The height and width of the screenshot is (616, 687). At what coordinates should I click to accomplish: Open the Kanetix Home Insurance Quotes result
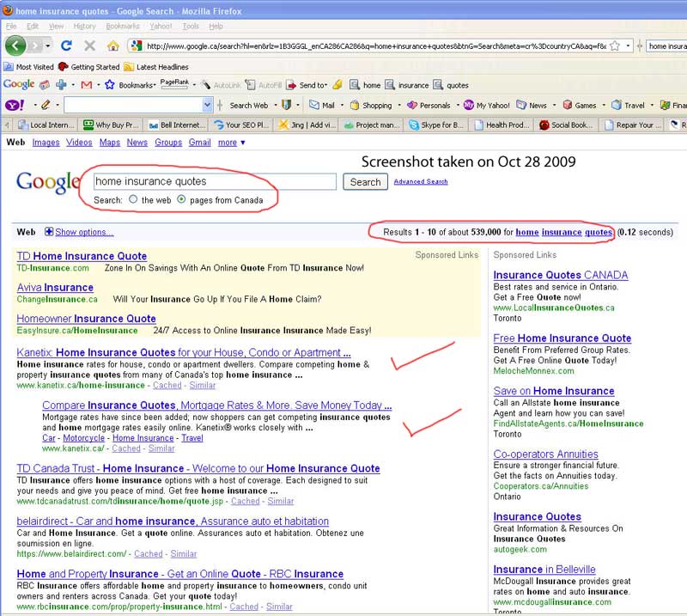184,352
